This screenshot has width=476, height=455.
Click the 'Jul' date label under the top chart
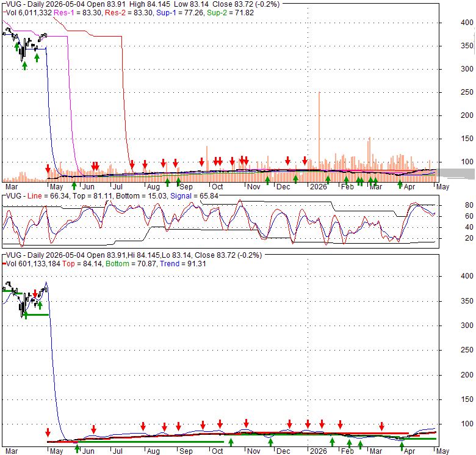118,187
